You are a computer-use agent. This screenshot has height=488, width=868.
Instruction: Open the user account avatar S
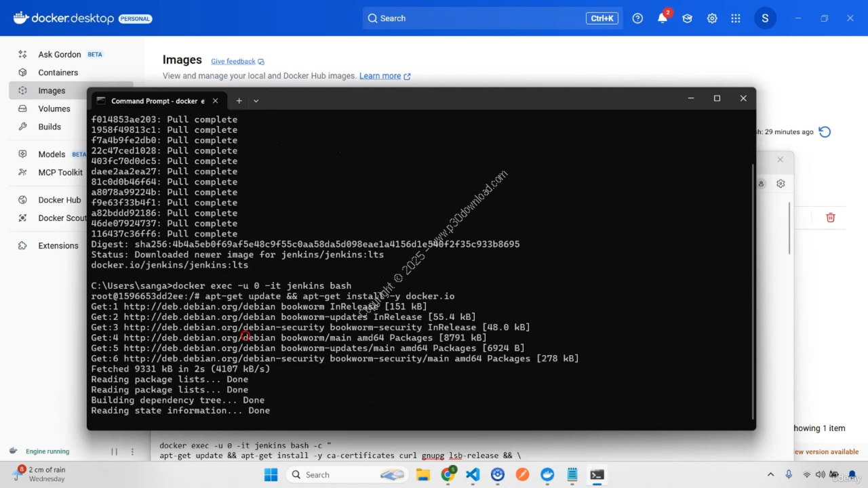pyautogui.click(x=765, y=18)
